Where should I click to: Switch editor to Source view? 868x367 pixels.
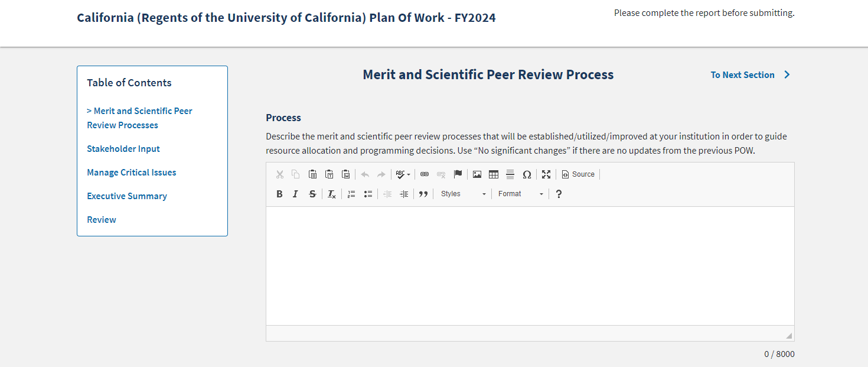tap(578, 174)
